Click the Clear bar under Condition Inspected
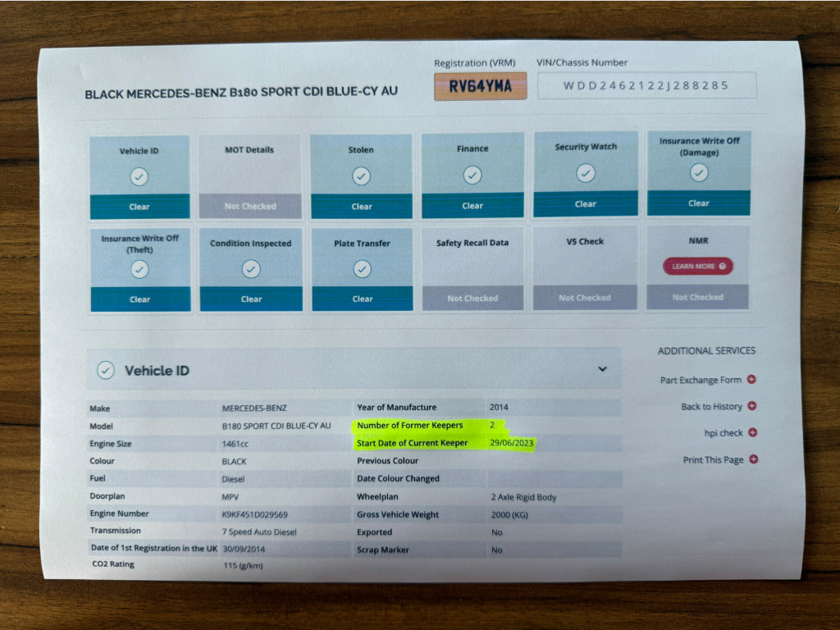 pyautogui.click(x=251, y=299)
